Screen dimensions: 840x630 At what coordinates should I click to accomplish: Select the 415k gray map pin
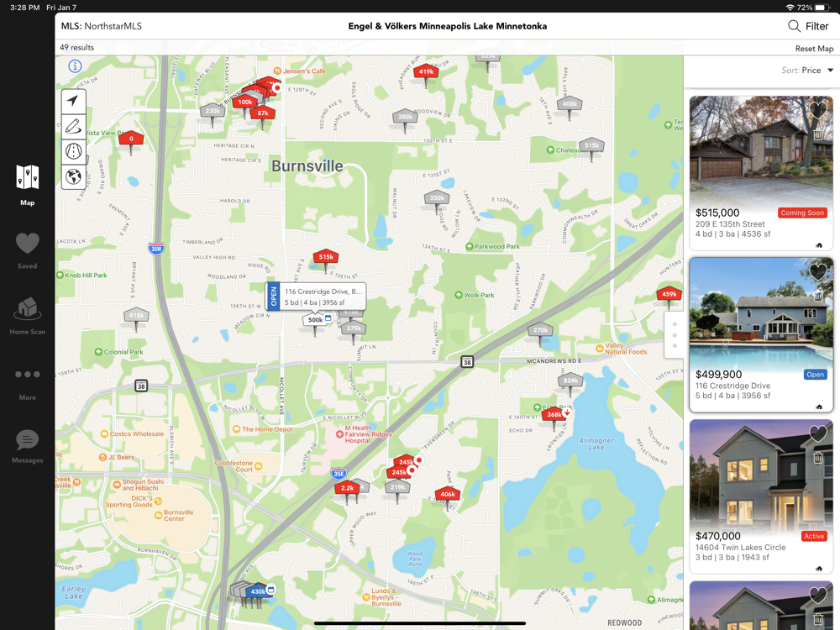tap(137, 316)
